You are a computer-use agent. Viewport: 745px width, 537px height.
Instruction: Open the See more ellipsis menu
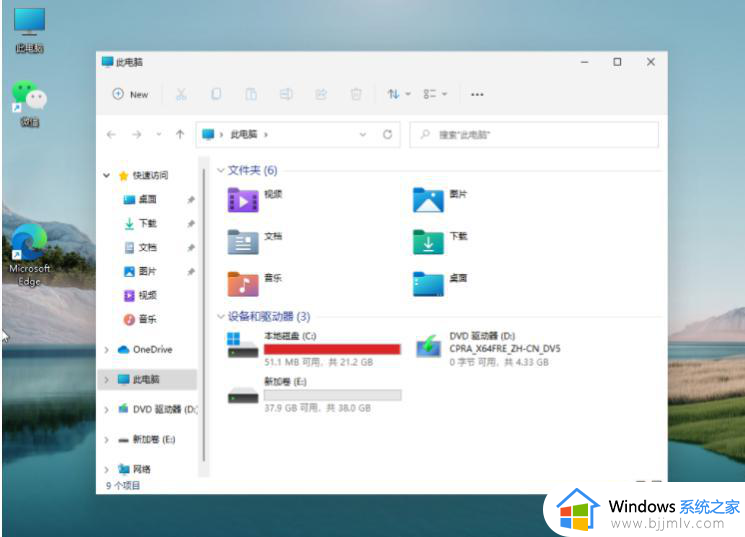pyautogui.click(x=477, y=95)
